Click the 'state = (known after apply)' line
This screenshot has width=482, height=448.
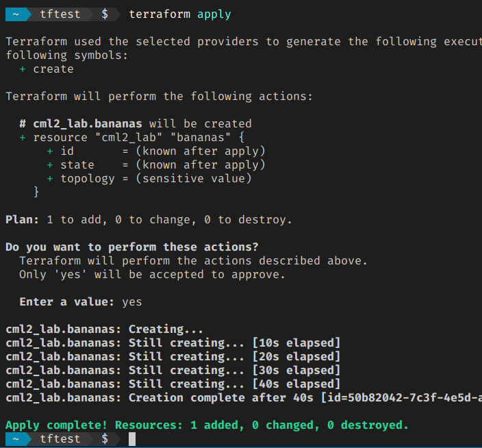coord(155,165)
